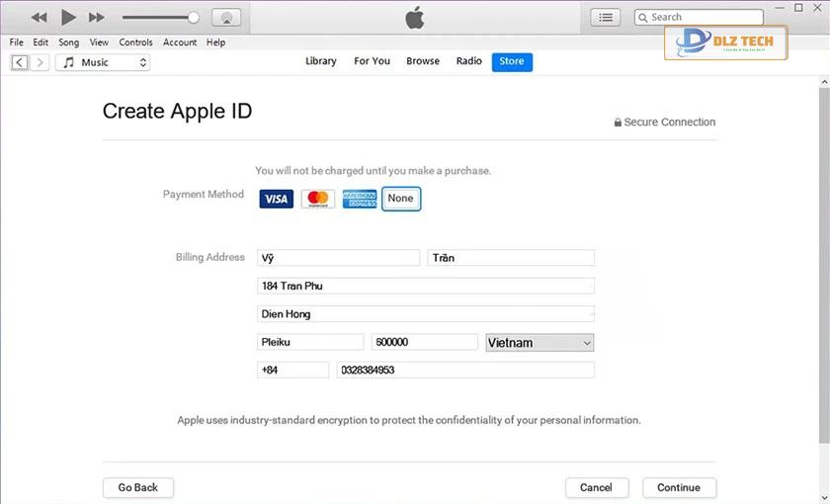
Task: Click the street field 184 Tran Phu
Action: (x=426, y=286)
